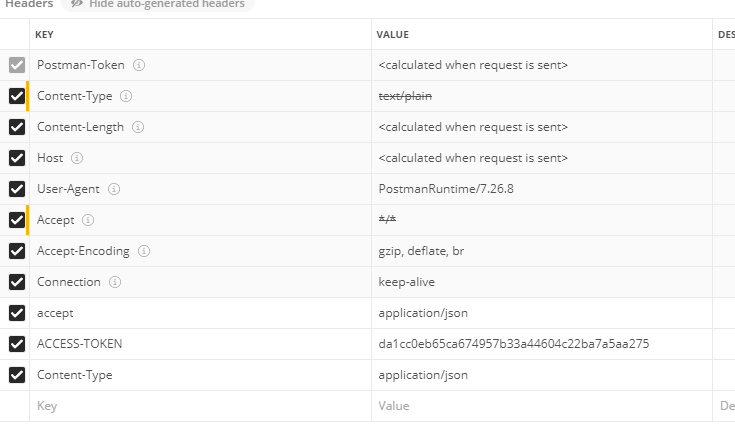The width and height of the screenshot is (735, 424).
Task: Toggle the Connection header checkbox
Action: point(16,282)
